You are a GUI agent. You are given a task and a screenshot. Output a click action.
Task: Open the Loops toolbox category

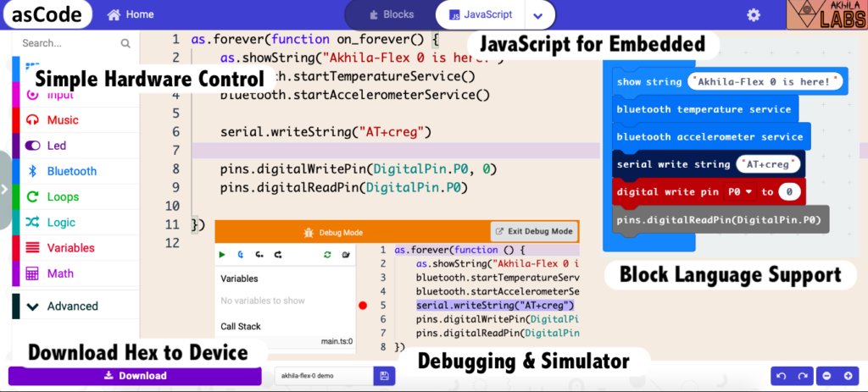[x=75, y=196]
